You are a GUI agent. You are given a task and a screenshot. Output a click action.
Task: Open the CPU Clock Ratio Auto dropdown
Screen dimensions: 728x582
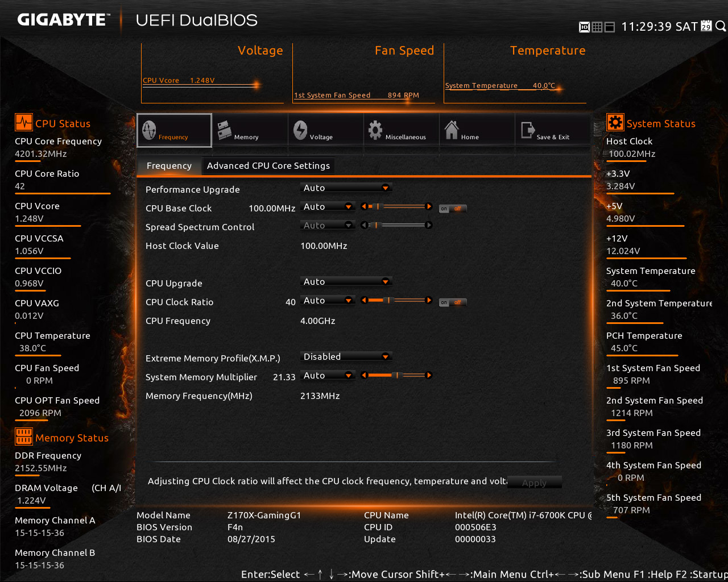pos(328,301)
